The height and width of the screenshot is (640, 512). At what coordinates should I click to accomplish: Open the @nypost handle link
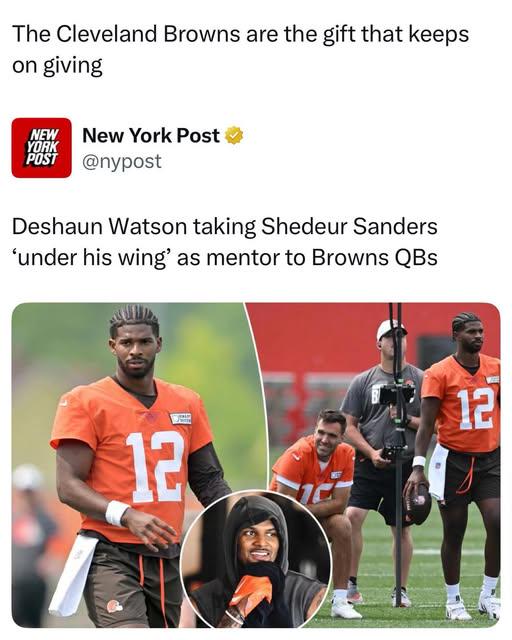pyautogui.click(x=122, y=162)
